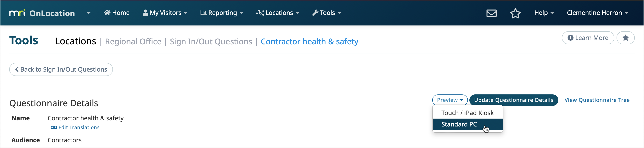Open the Help dropdown
Screen dimensions: 644x148
click(544, 13)
